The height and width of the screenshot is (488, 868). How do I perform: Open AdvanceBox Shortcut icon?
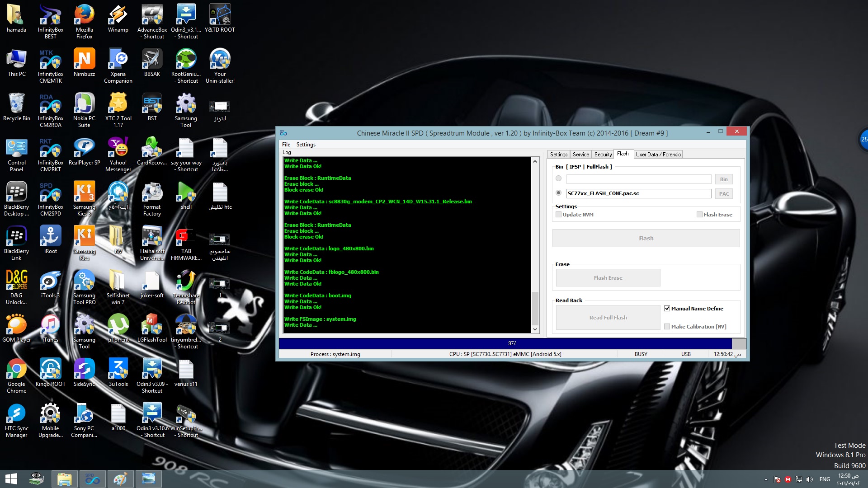152,21
